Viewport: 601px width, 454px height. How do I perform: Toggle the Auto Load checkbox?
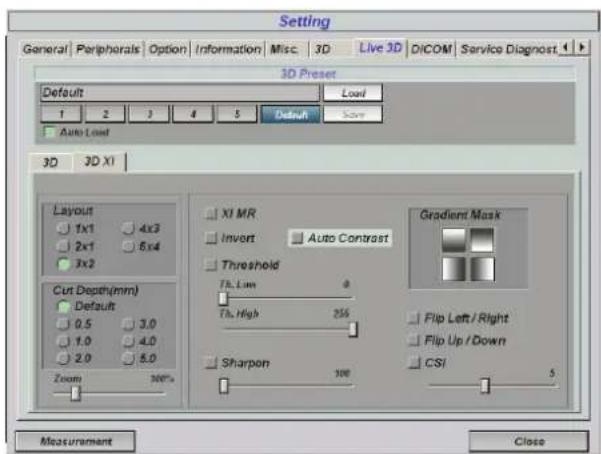[49, 132]
